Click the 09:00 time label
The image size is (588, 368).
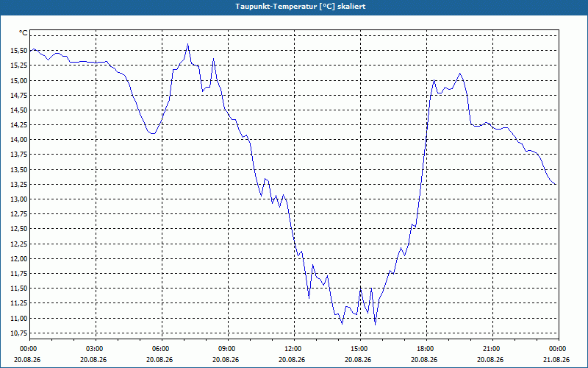[228, 349]
